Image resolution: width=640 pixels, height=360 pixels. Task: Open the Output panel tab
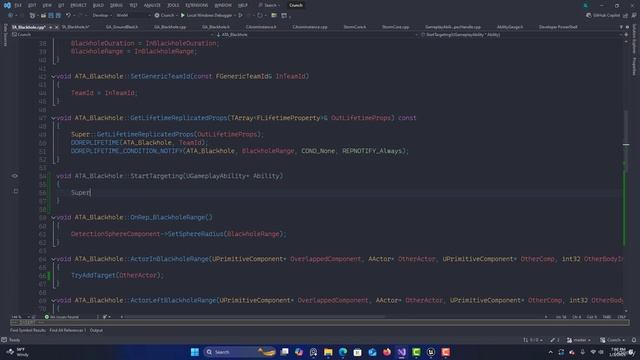96,330
